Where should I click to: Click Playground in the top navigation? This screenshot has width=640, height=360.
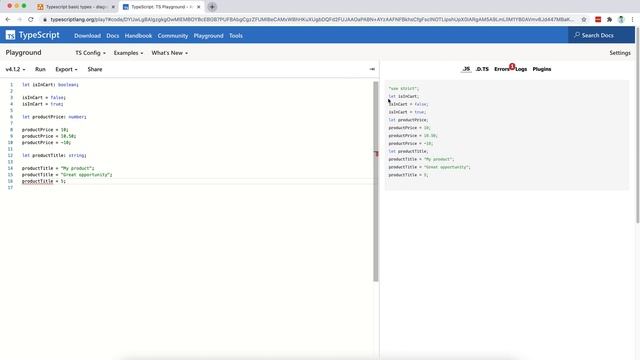point(209,36)
